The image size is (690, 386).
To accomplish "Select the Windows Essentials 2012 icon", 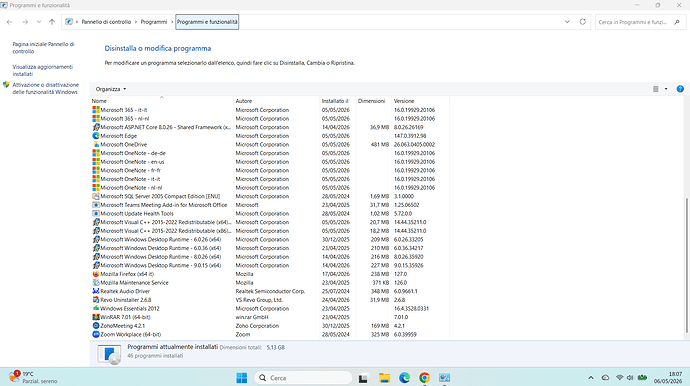I will point(95,309).
